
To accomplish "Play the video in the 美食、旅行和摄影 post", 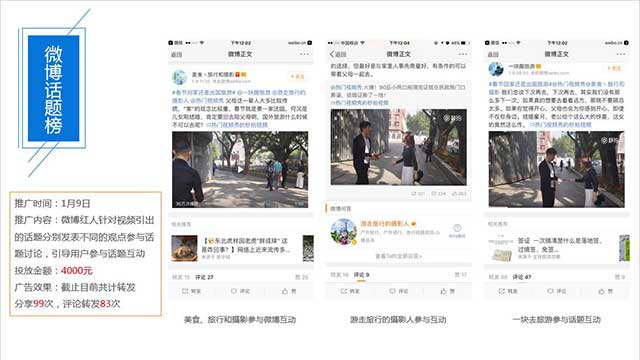I will [x=240, y=169].
